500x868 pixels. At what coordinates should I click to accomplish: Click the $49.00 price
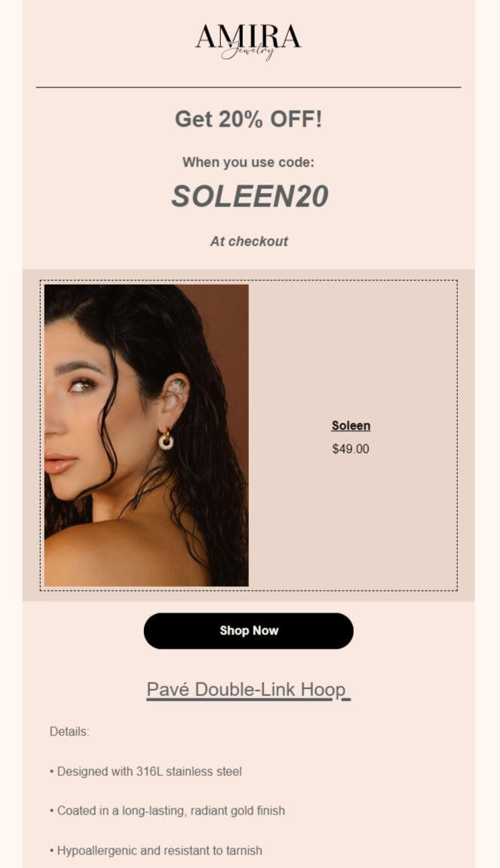click(x=351, y=449)
